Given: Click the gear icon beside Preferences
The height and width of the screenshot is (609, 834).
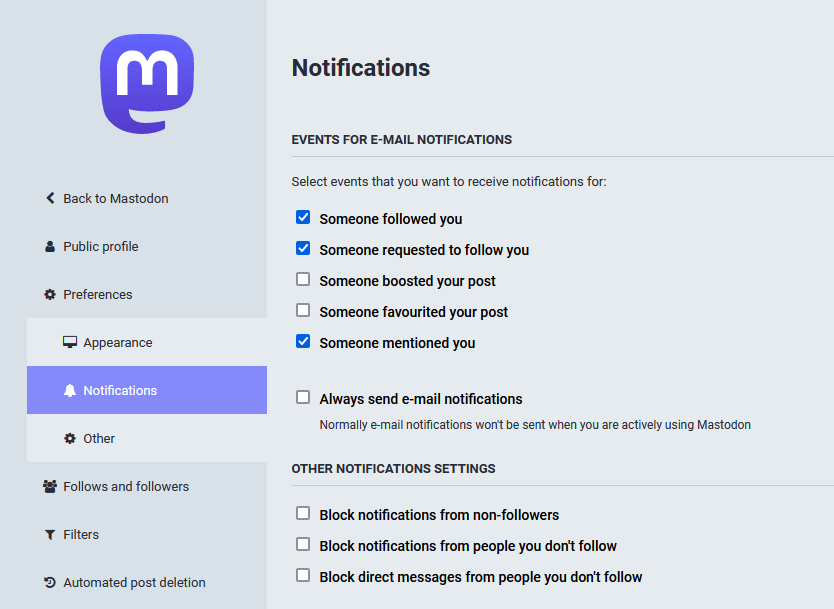Looking at the screenshot, I should tap(50, 294).
